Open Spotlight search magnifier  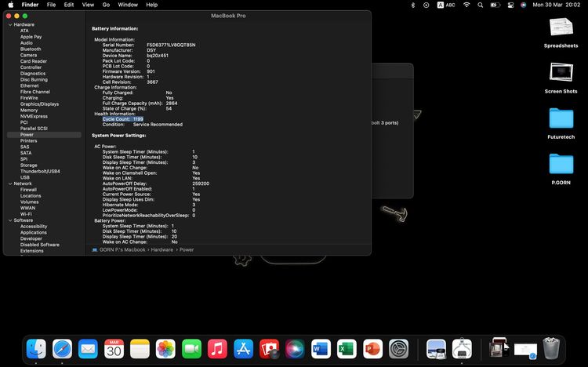pos(481,5)
